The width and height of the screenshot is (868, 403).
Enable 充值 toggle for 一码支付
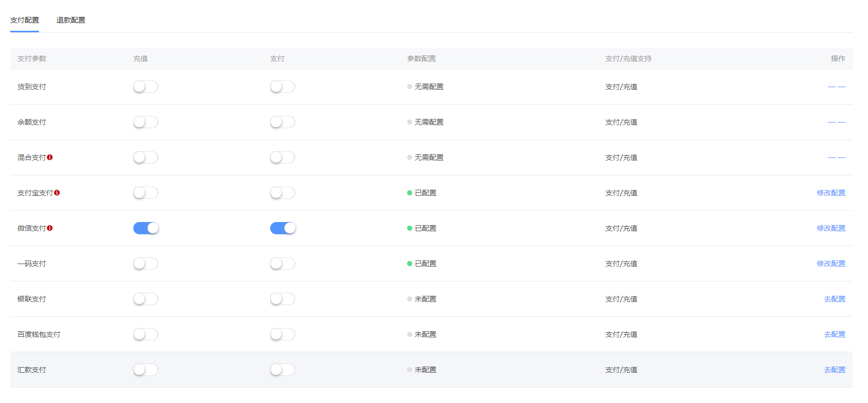coord(146,264)
